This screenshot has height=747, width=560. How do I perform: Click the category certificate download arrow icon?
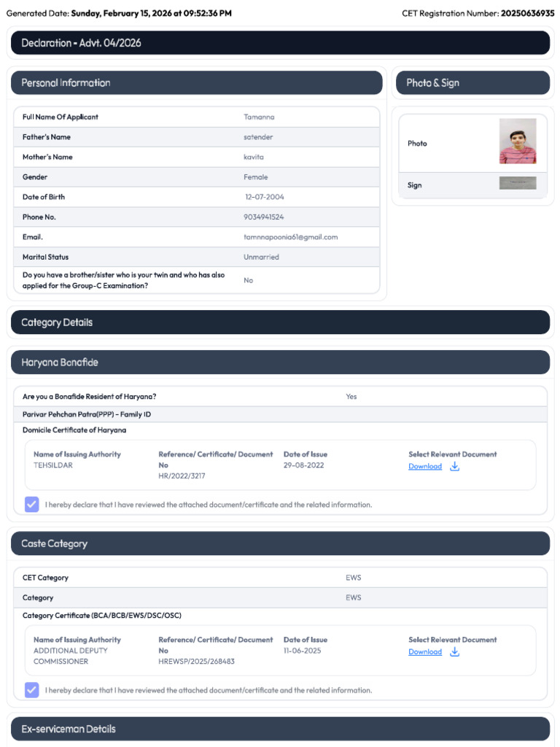pyautogui.click(x=455, y=651)
